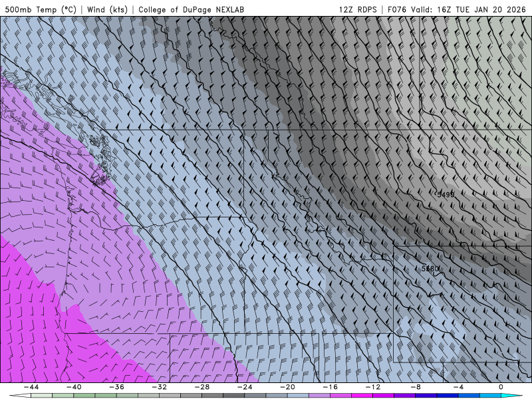Click the -16 color scale label
This screenshot has height=399, width=532.
click(x=330, y=387)
